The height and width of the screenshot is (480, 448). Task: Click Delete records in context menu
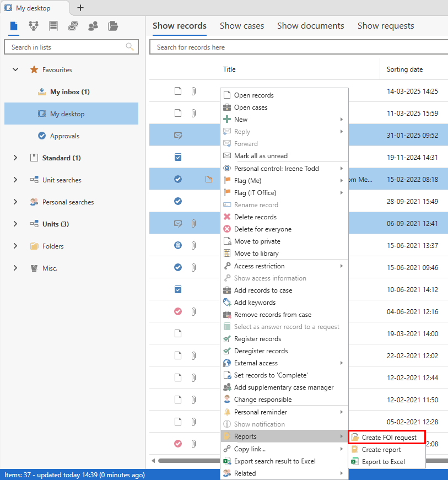pyautogui.click(x=255, y=217)
